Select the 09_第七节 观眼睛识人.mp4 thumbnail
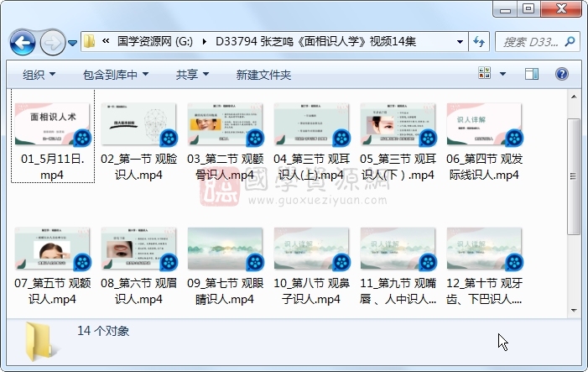Screen dimensions: 588x372 (x=225, y=249)
